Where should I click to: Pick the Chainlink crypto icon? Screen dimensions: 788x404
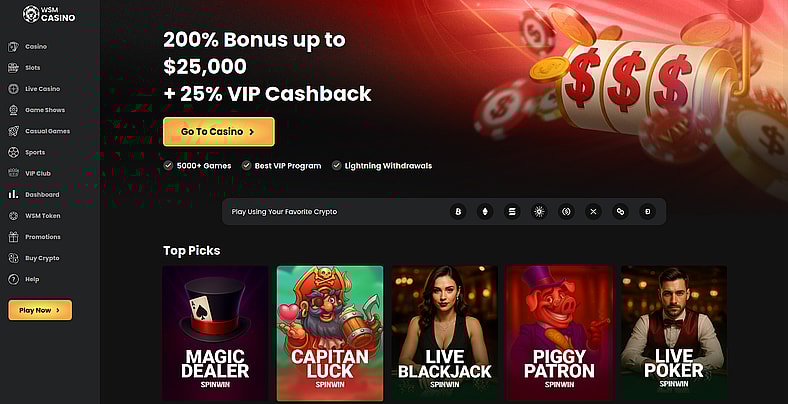620,212
